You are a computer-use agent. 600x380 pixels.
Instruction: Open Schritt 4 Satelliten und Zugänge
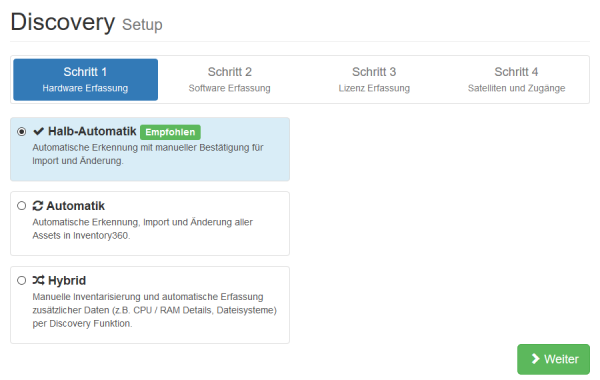pos(516,80)
